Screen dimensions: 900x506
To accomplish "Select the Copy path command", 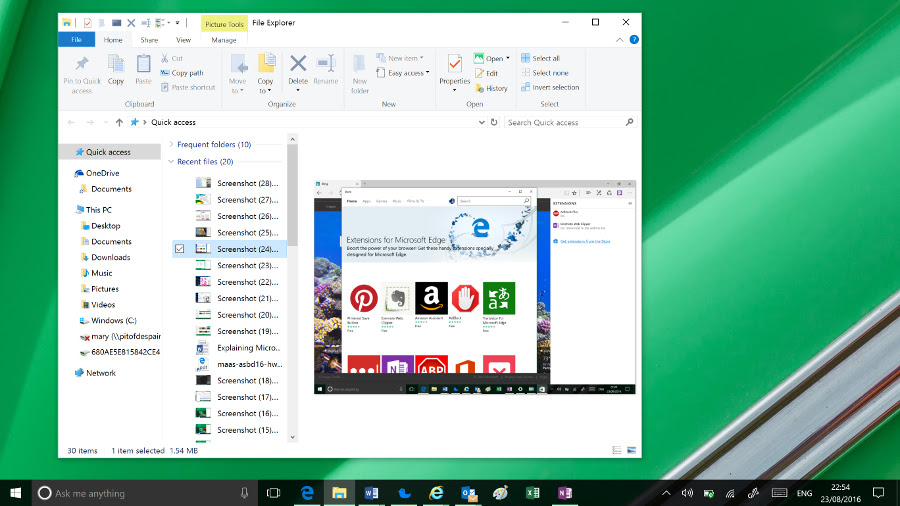I will (x=181, y=73).
